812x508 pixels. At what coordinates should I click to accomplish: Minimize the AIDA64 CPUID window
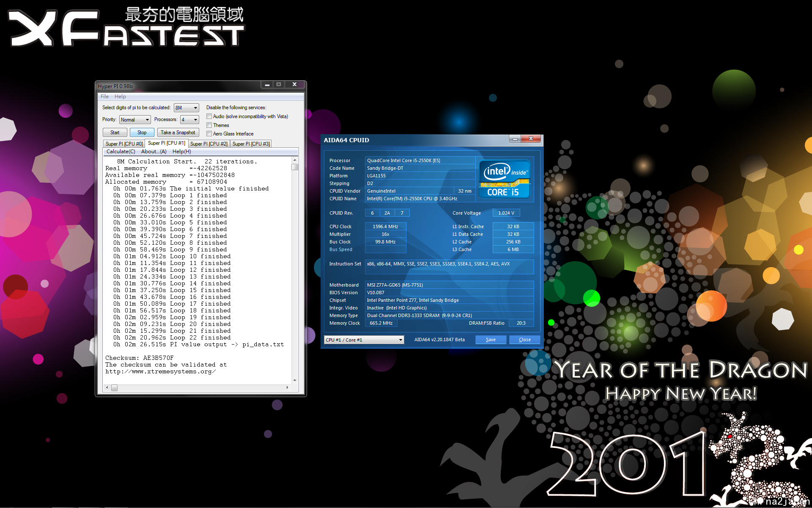(515, 139)
